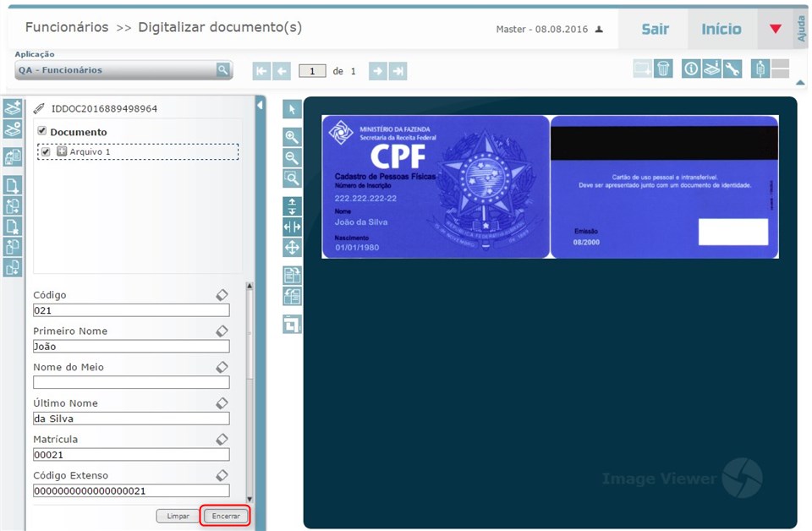This screenshot has height=531, width=812.
Task: Click inside the Matrícula input field
Action: pos(131,454)
